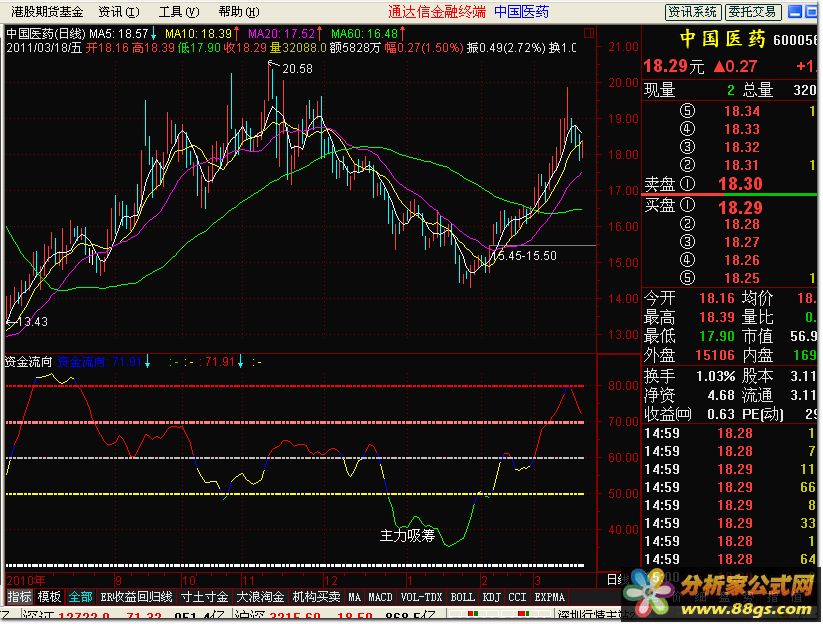The height and width of the screenshot is (624, 823).
Task: Switch to BOLL indicator
Action: 462,597
